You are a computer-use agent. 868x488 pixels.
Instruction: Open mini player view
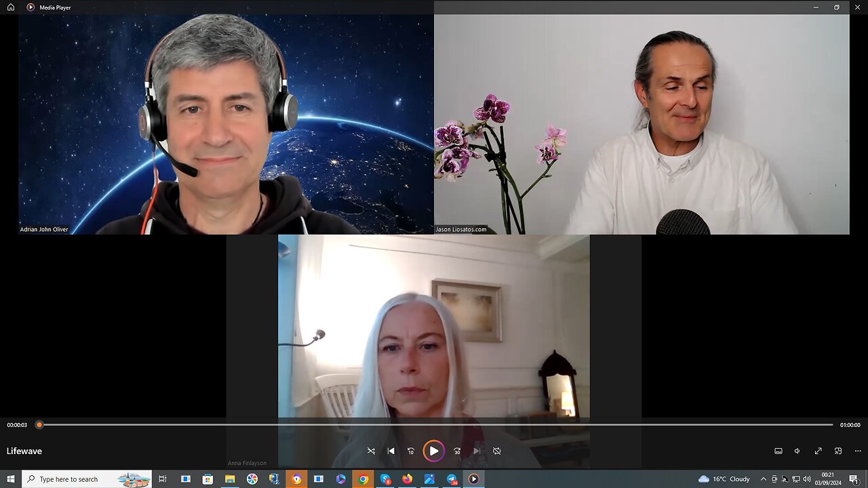tap(838, 451)
